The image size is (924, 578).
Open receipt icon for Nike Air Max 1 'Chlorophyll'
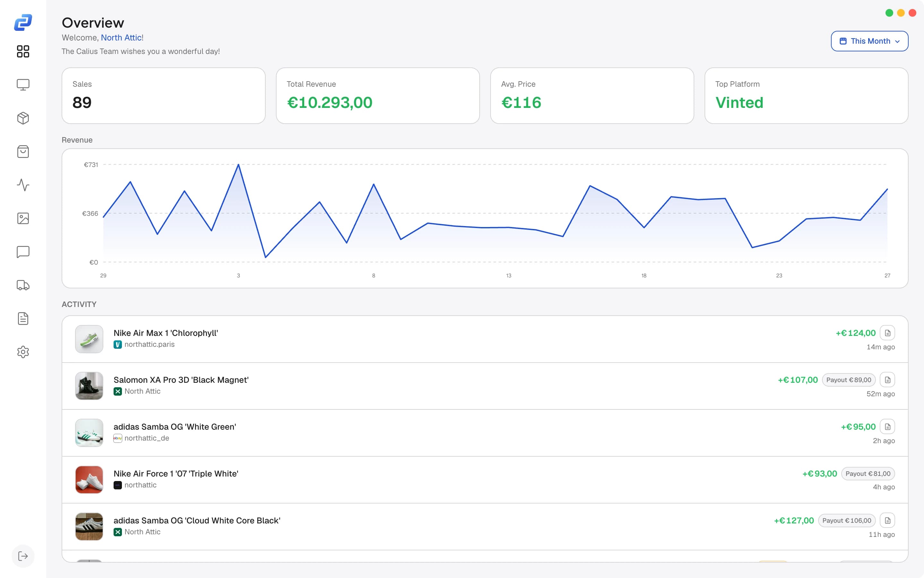887,333
